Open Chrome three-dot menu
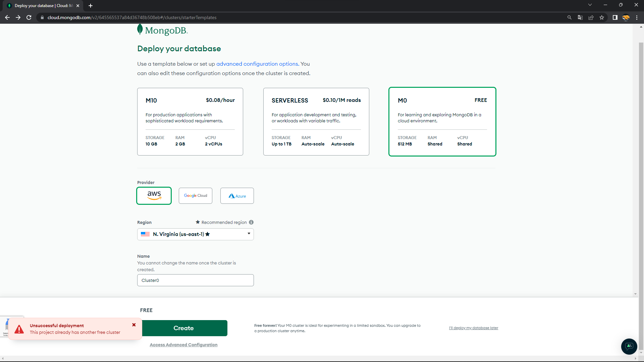 [637, 17]
